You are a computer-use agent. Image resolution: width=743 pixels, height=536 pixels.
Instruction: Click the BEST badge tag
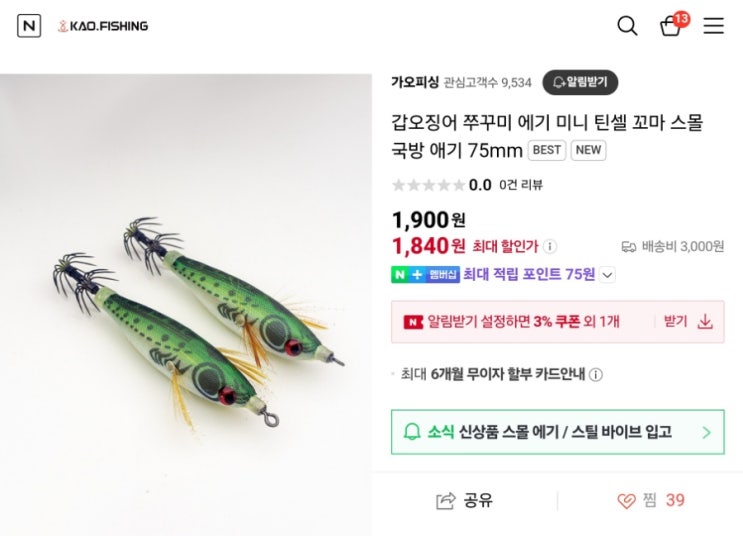[x=546, y=151]
